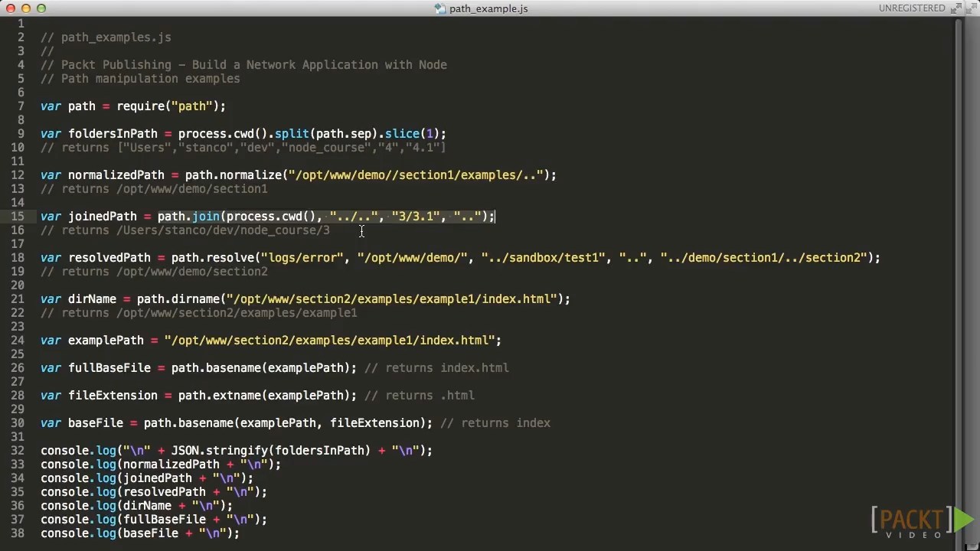Click path.extname on line 28
Viewport: 980px width, 551px height.
[x=220, y=396]
